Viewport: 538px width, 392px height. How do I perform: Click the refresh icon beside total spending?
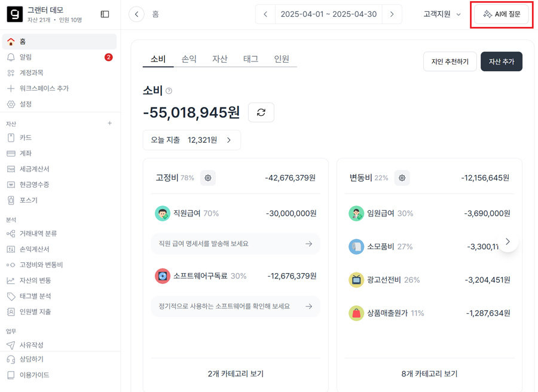click(261, 112)
